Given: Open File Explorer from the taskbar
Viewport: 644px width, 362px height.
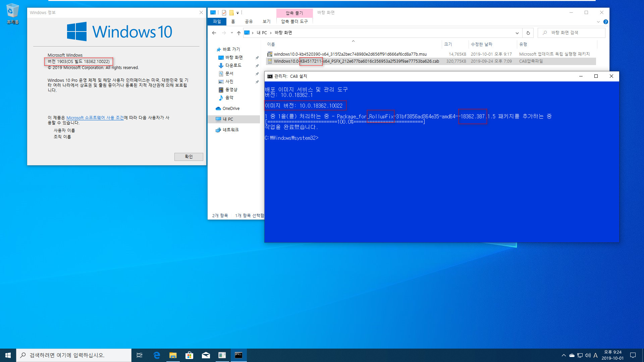Looking at the screenshot, I should [x=173, y=355].
